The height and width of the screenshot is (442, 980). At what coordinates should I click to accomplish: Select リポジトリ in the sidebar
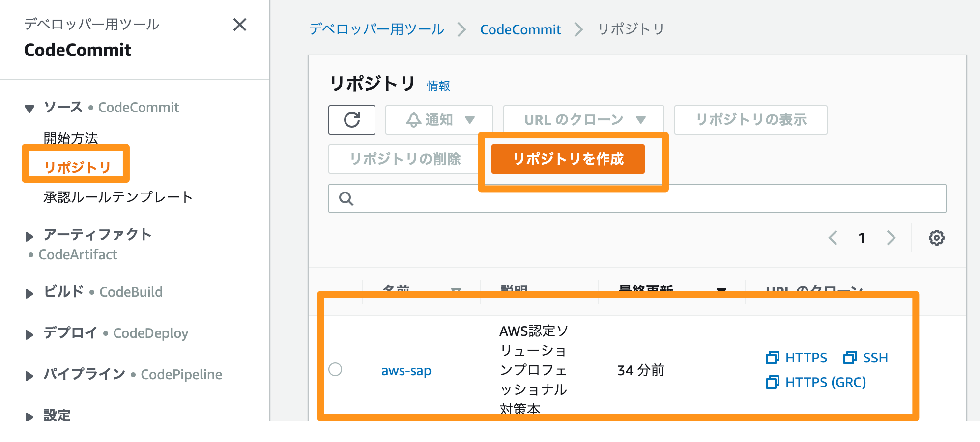pos(78,167)
